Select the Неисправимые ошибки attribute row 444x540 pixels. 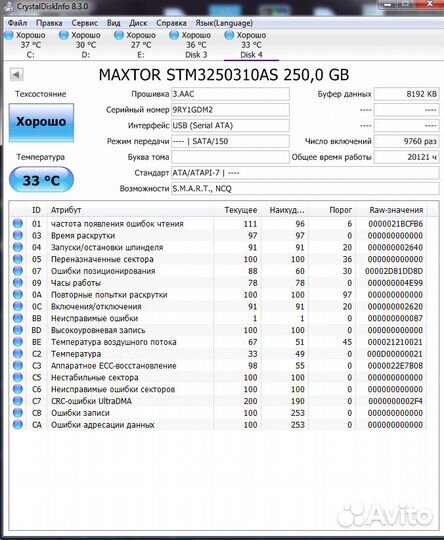click(219, 318)
